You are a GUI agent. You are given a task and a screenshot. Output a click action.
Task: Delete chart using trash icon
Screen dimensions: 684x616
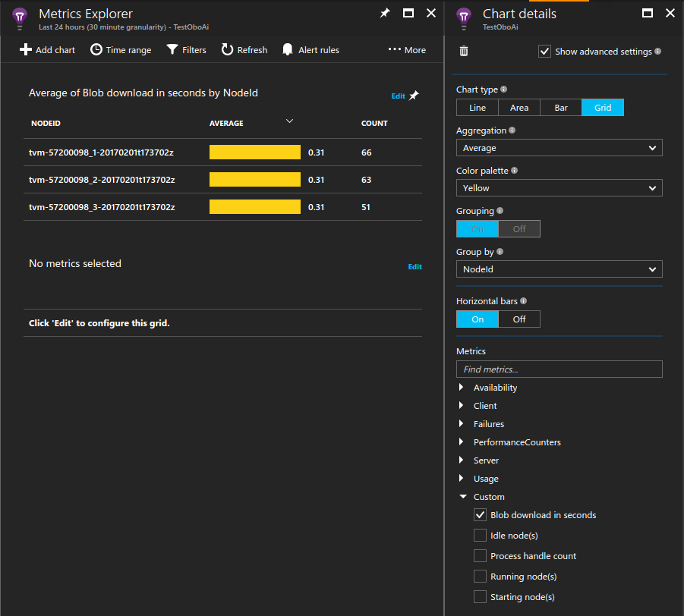click(x=464, y=51)
